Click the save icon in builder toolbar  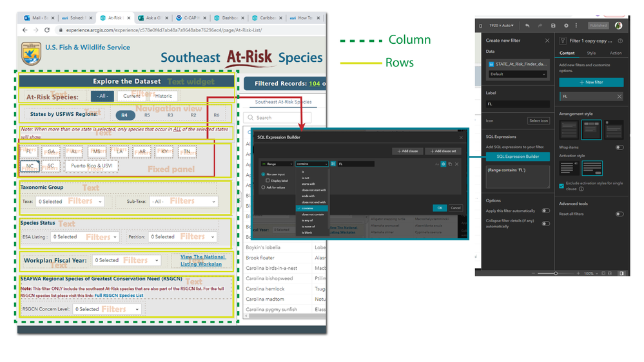coord(553,26)
